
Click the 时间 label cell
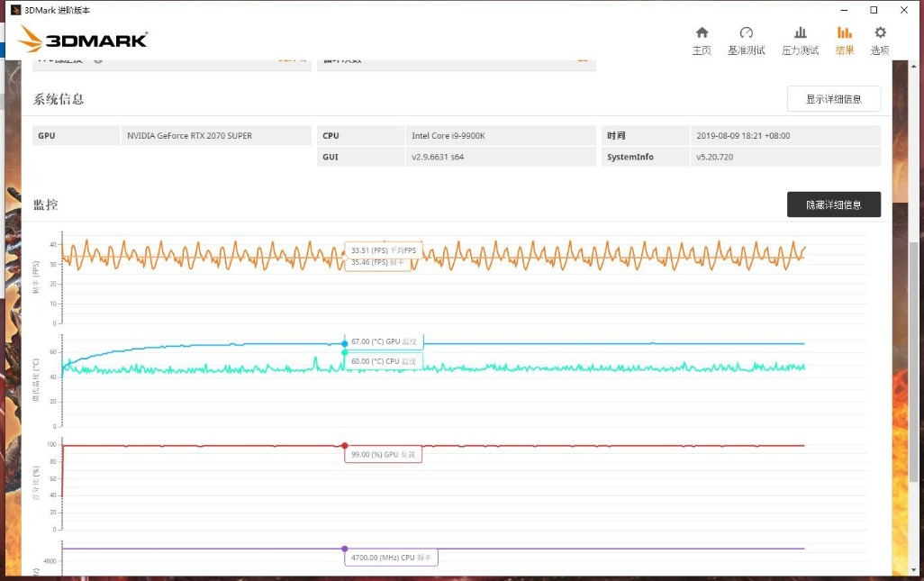pos(645,135)
